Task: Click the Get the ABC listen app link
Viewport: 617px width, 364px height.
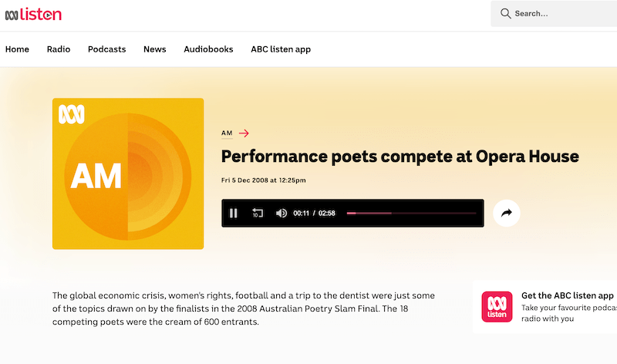Action: click(568, 295)
